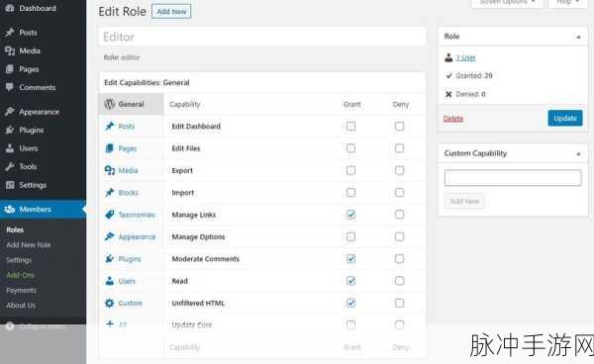Click the Users icon in admin menu
The image size is (594, 364).
coord(10,148)
